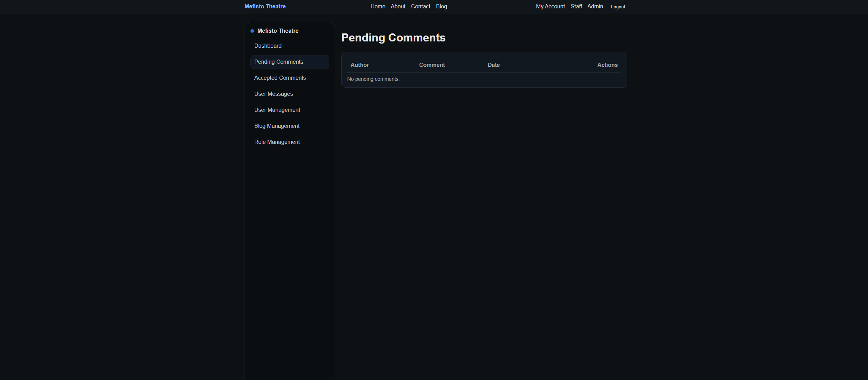Go to the Home page
868x380 pixels.
pyautogui.click(x=377, y=6)
